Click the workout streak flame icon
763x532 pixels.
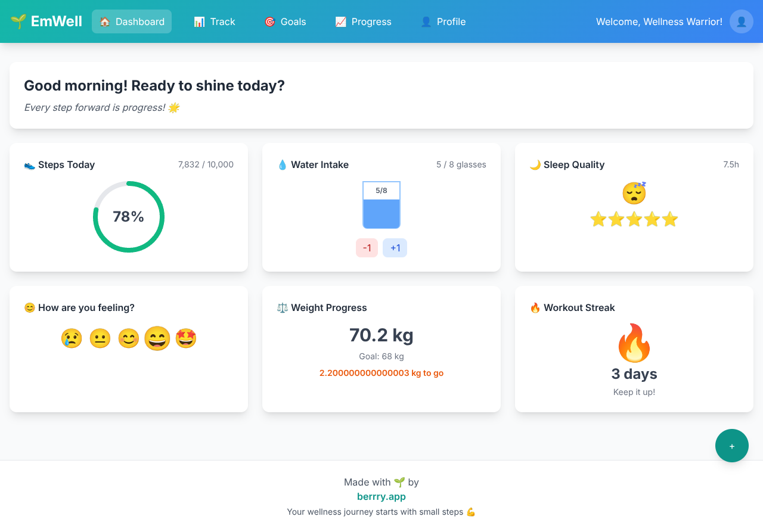click(634, 343)
